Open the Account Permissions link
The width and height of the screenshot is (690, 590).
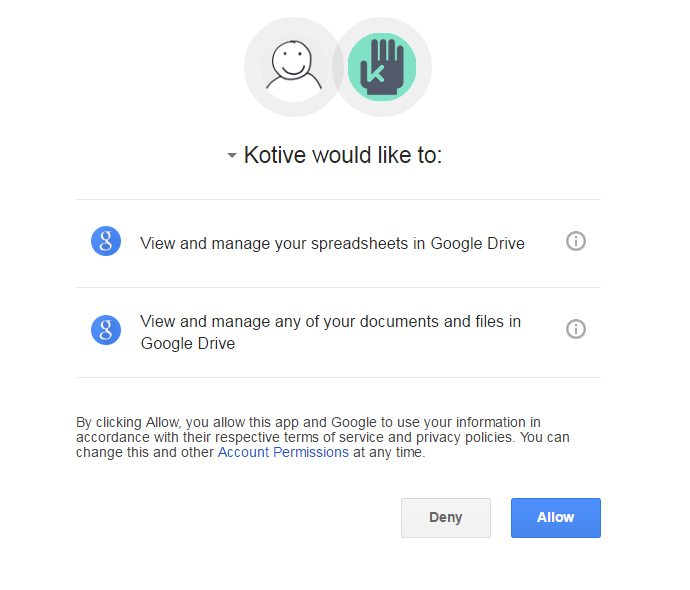pos(283,452)
